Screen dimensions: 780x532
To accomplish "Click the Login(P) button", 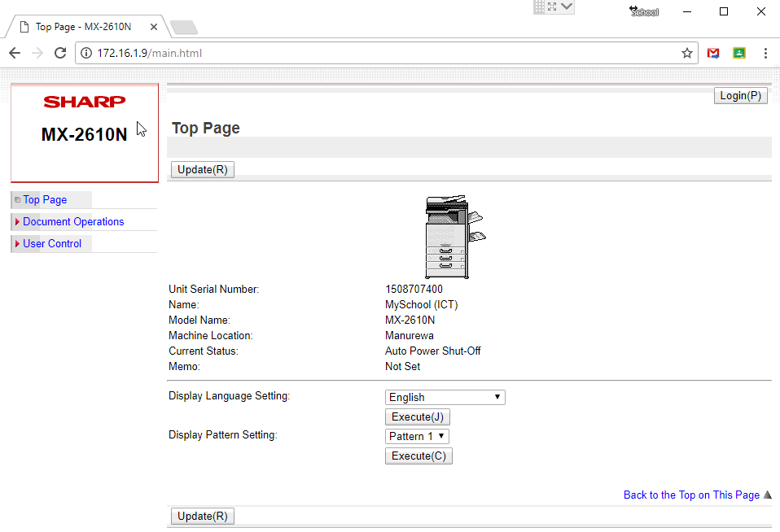I will 740,95.
